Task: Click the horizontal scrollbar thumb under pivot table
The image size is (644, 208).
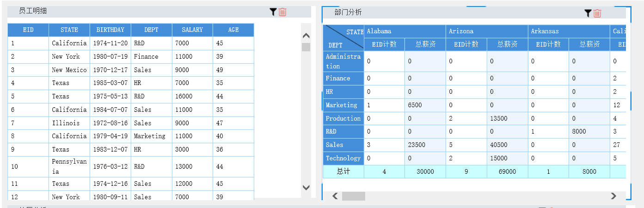Action: coord(353,196)
